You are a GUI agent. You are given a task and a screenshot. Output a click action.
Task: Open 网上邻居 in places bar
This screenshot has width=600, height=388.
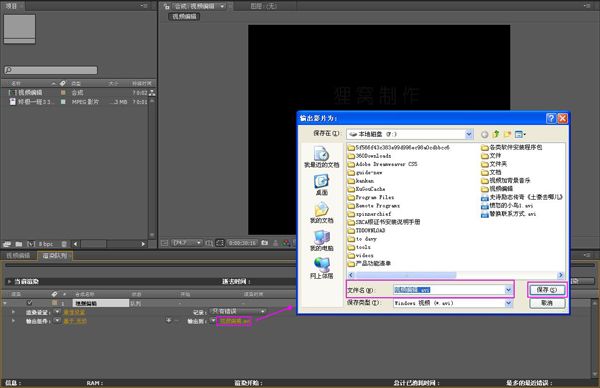click(x=321, y=268)
